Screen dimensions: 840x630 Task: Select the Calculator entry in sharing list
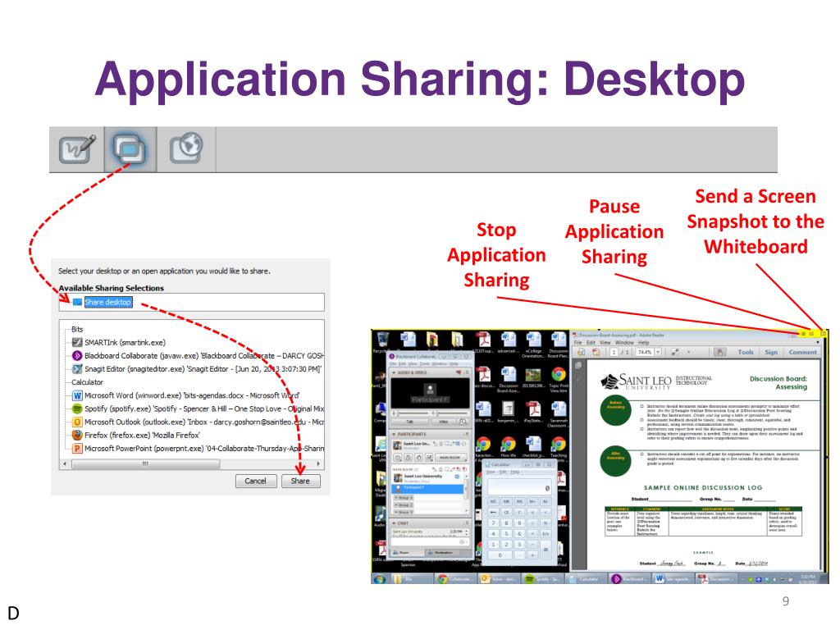87,382
